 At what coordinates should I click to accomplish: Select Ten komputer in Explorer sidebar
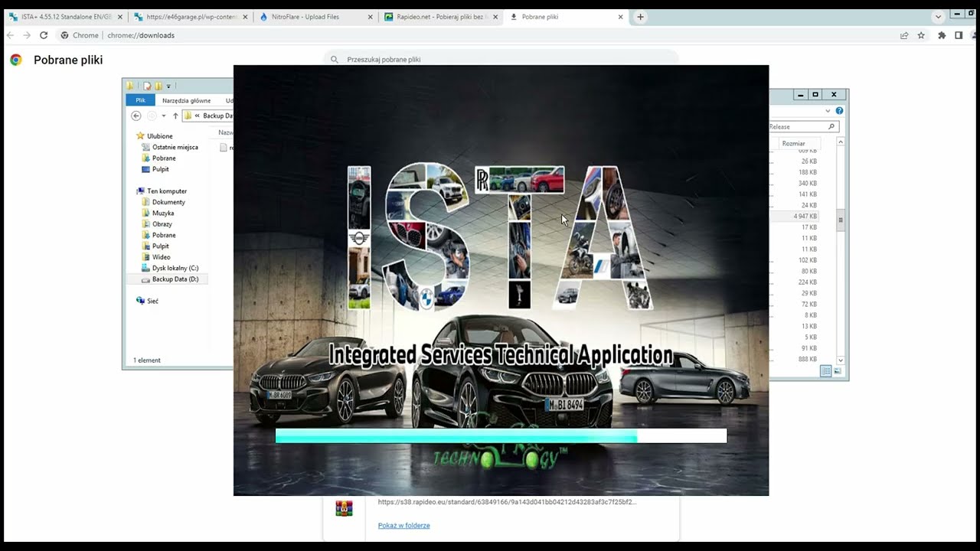click(x=166, y=191)
